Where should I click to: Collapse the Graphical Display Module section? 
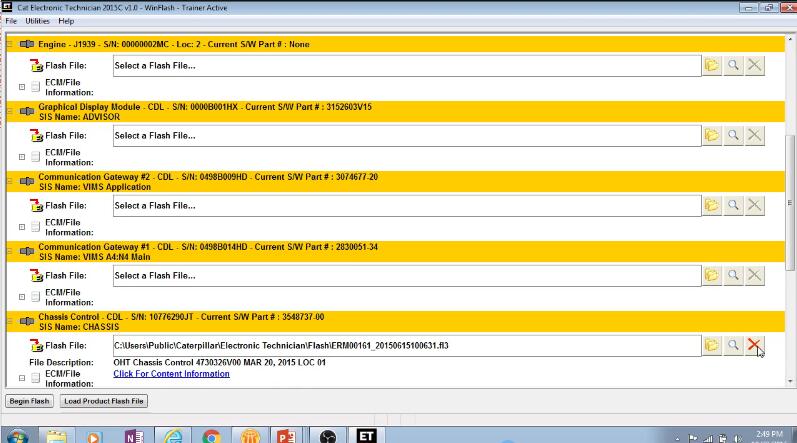click(x=10, y=111)
